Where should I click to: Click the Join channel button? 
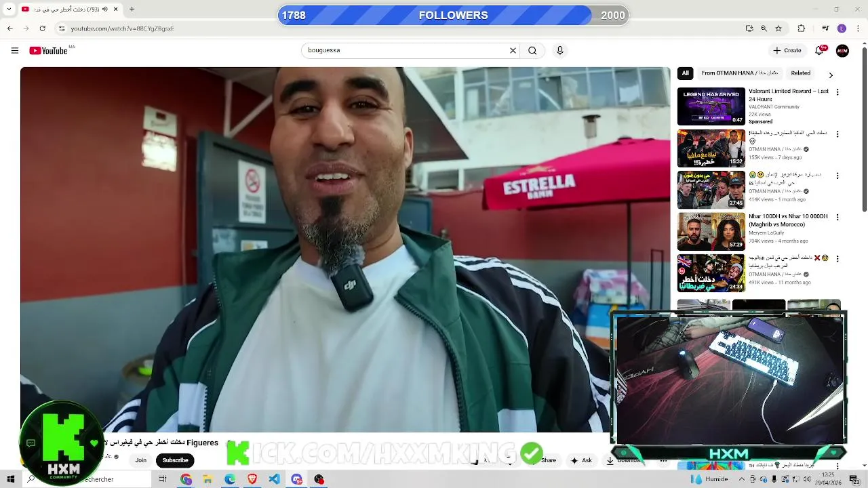140,460
